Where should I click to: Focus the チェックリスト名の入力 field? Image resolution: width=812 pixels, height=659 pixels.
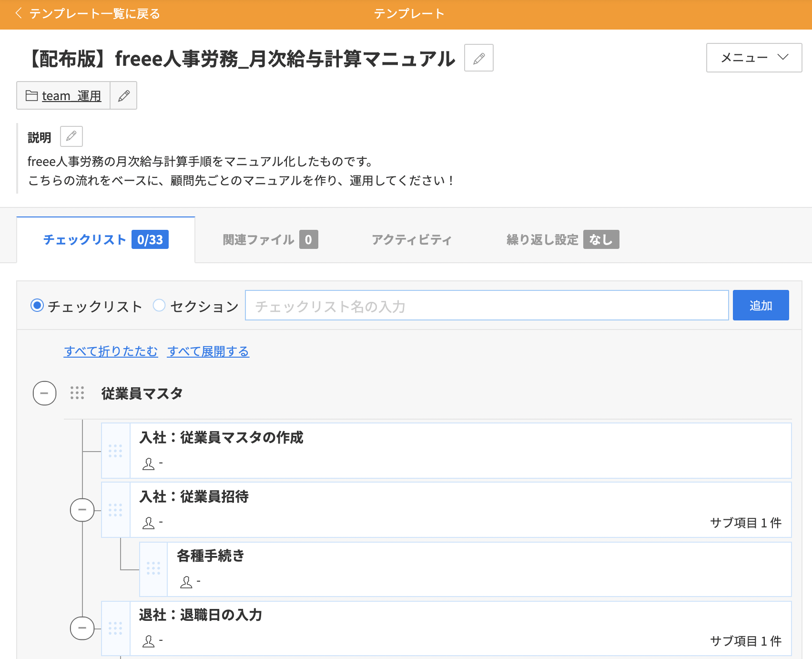(x=487, y=305)
